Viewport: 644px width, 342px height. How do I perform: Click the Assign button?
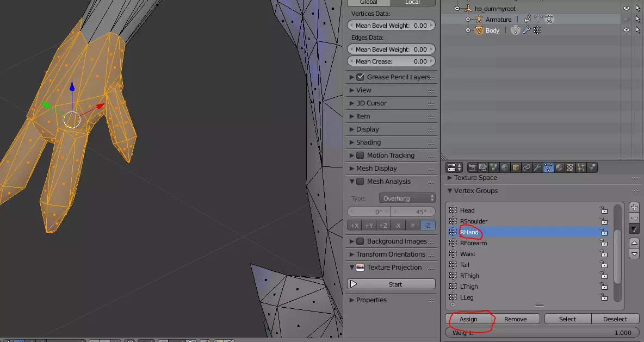[x=469, y=319]
